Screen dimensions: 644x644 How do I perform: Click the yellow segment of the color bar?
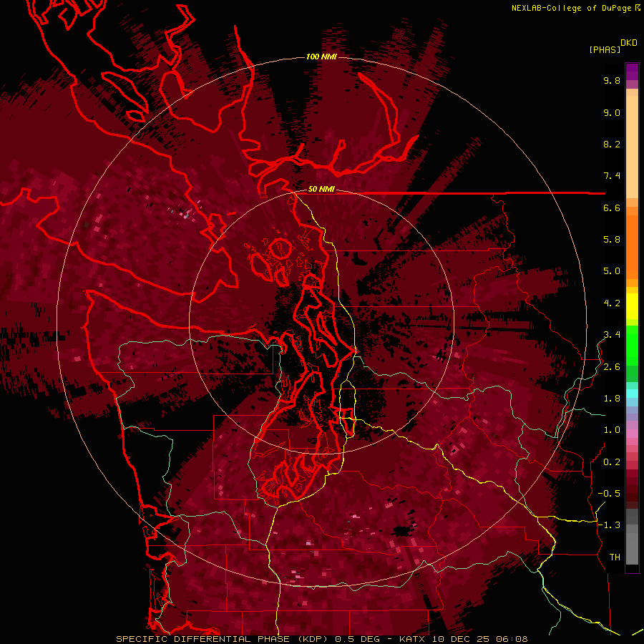coord(632,306)
